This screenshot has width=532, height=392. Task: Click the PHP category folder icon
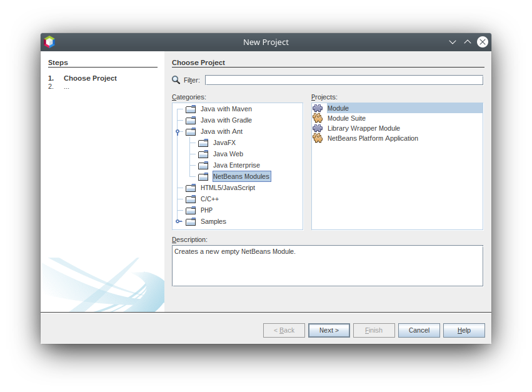[x=191, y=210]
